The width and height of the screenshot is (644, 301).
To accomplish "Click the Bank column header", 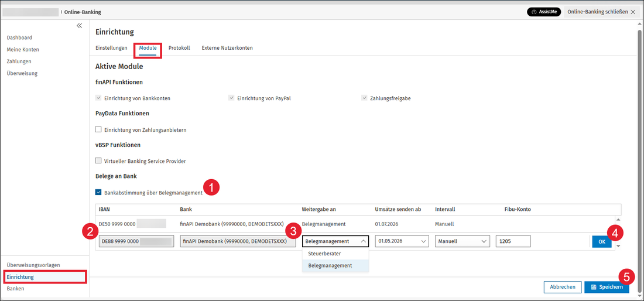I will pos(186,210).
